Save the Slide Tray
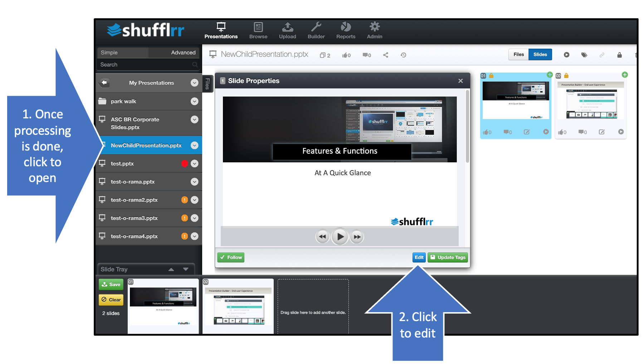This screenshot has height=364, width=644. coord(111,285)
